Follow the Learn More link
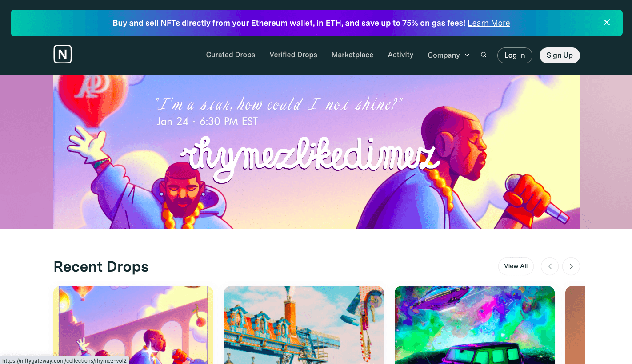 click(x=489, y=23)
